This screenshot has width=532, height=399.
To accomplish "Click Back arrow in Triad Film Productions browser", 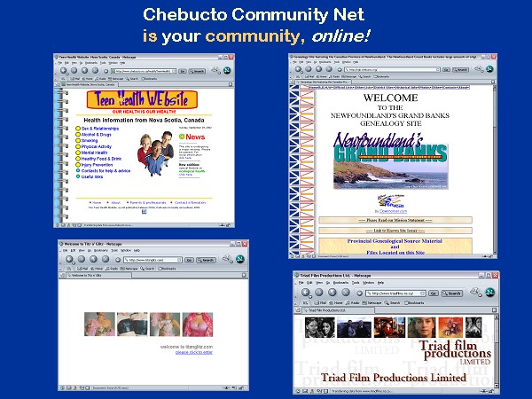I will pyautogui.click(x=307, y=293).
